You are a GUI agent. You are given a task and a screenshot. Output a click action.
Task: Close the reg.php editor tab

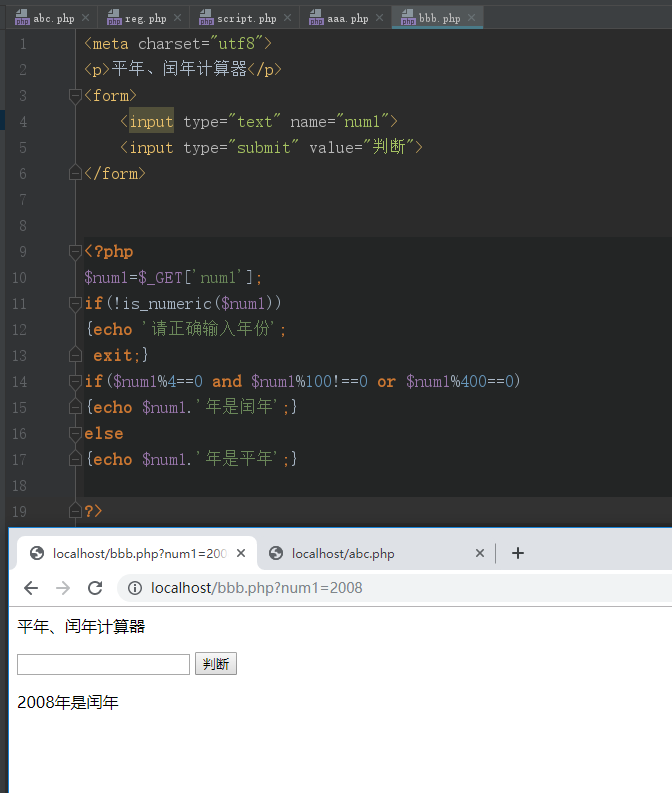point(177,18)
